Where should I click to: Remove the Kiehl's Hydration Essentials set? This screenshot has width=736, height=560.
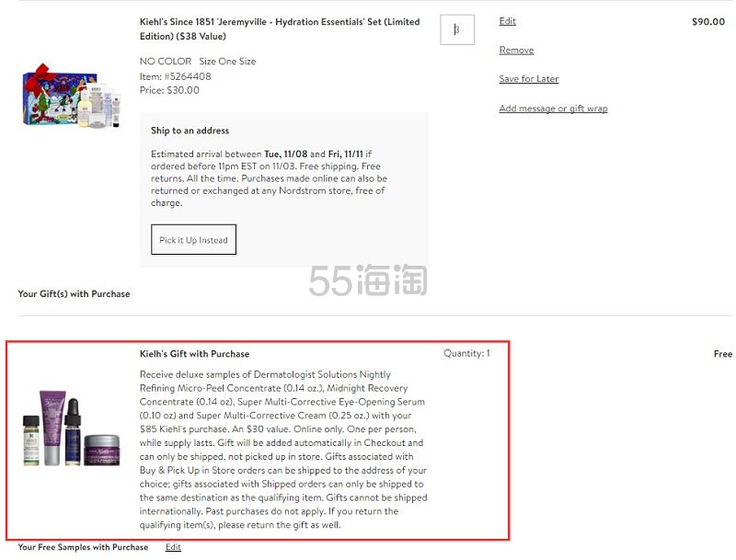tap(516, 51)
